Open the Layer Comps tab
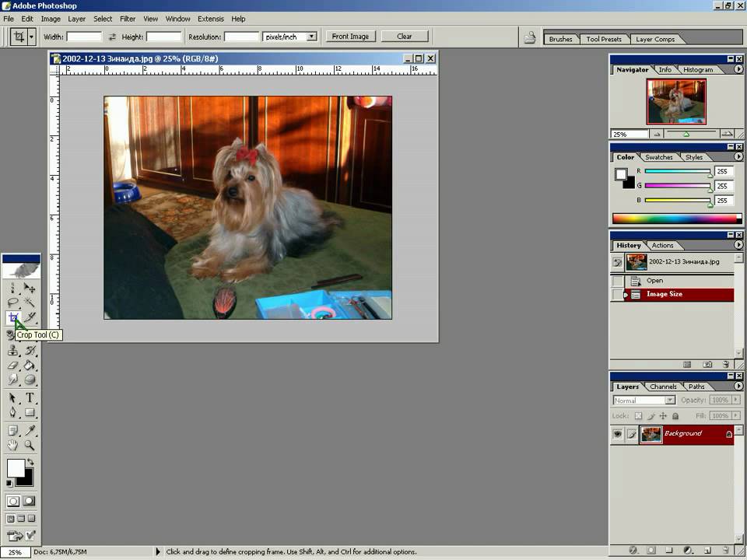 tap(655, 39)
